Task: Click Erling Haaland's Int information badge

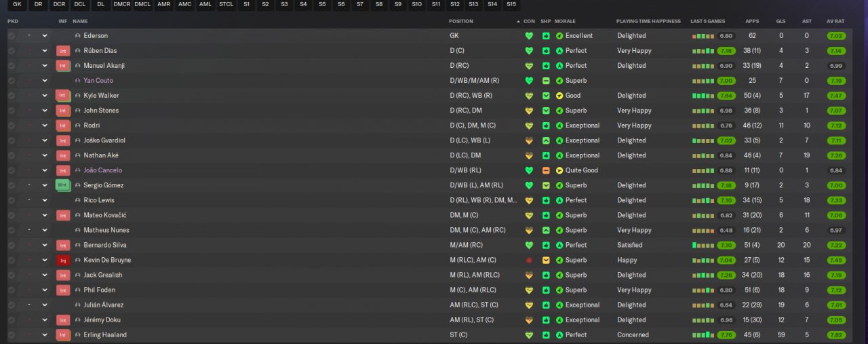Action: click(63, 335)
